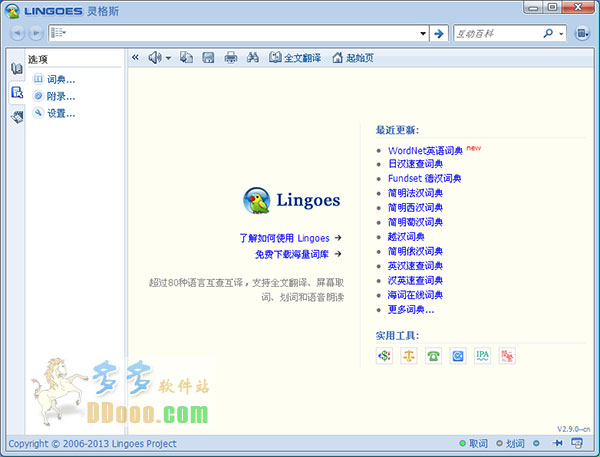Click the search magnifier icon
Screen dimensions: 600x457
point(548,33)
